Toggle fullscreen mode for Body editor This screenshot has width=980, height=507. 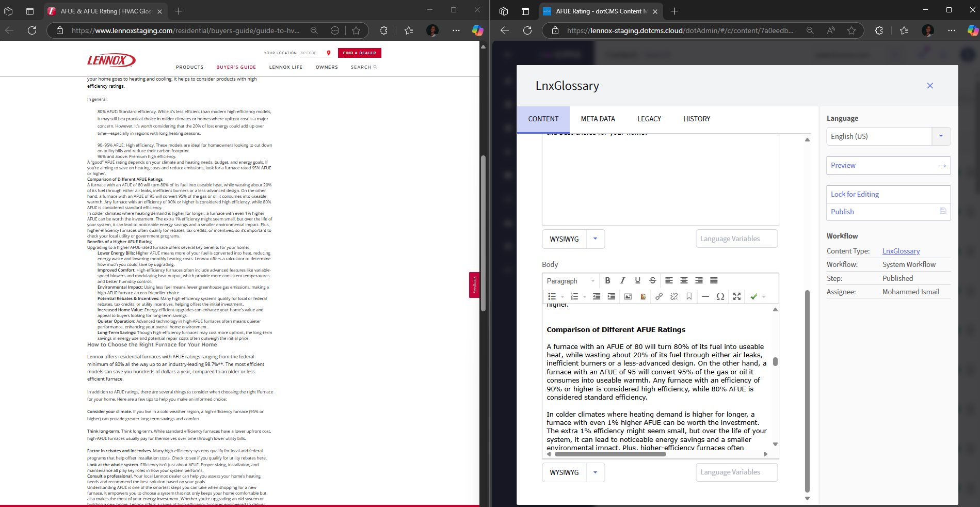pyautogui.click(x=737, y=296)
